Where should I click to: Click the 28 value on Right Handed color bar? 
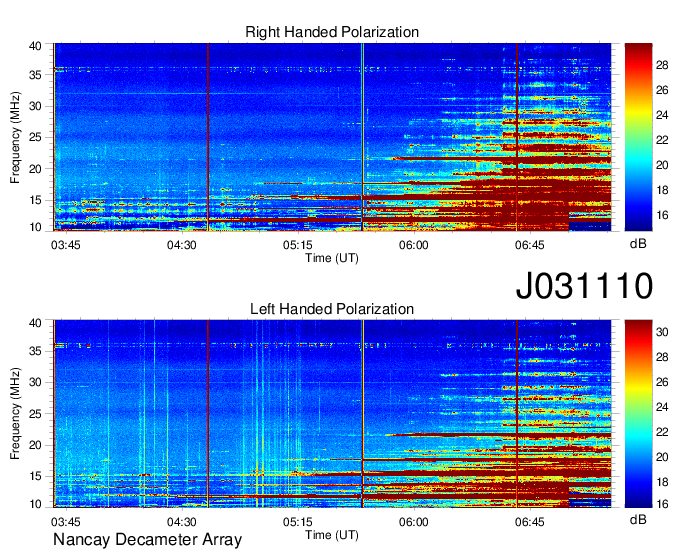point(662,65)
